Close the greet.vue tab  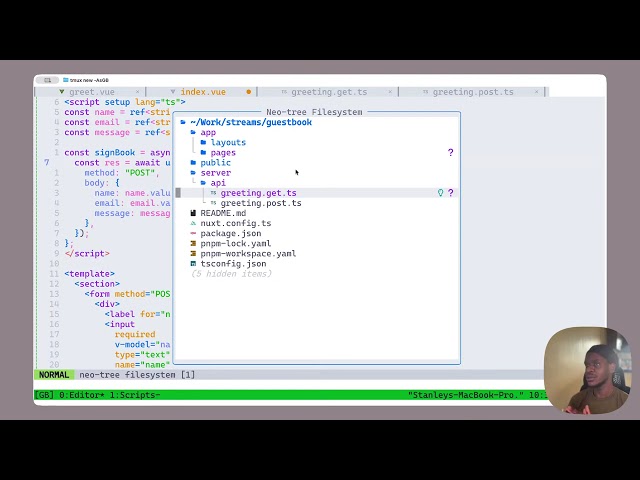click(x=137, y=92)
